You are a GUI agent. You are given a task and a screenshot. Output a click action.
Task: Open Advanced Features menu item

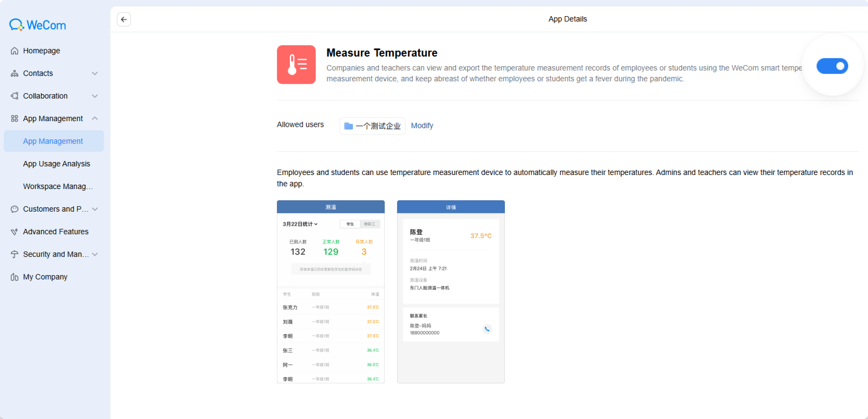pos(54,232)
